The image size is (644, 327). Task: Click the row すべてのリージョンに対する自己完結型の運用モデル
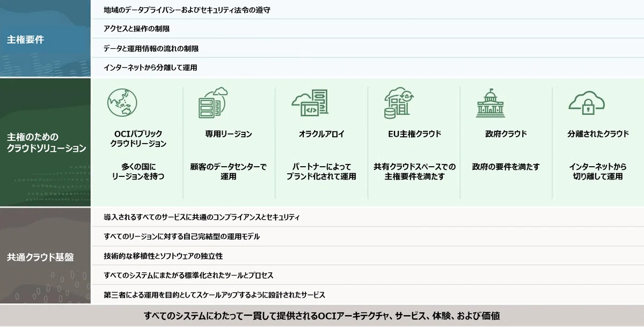point(367,236)
